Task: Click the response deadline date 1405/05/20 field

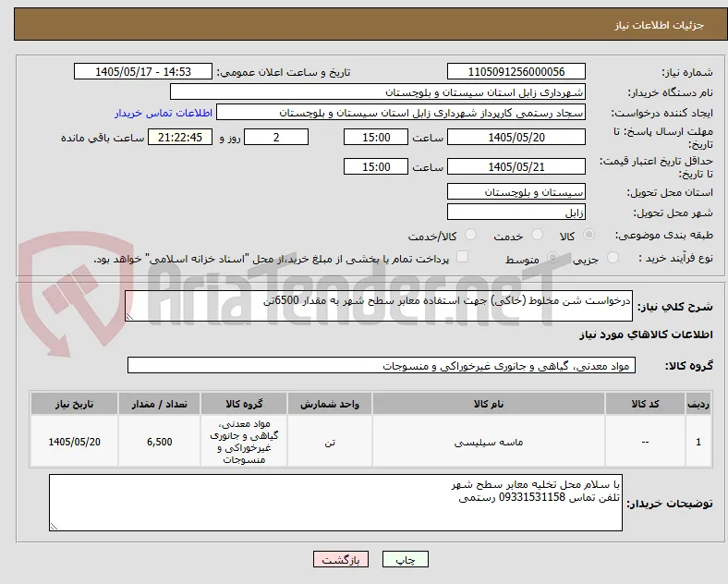Action: [x=516, y=137]
